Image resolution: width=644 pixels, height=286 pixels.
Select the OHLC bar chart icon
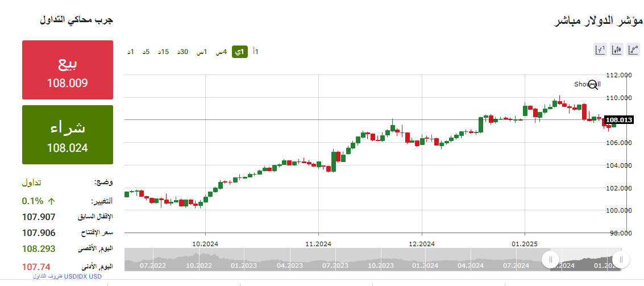point(600,50)
